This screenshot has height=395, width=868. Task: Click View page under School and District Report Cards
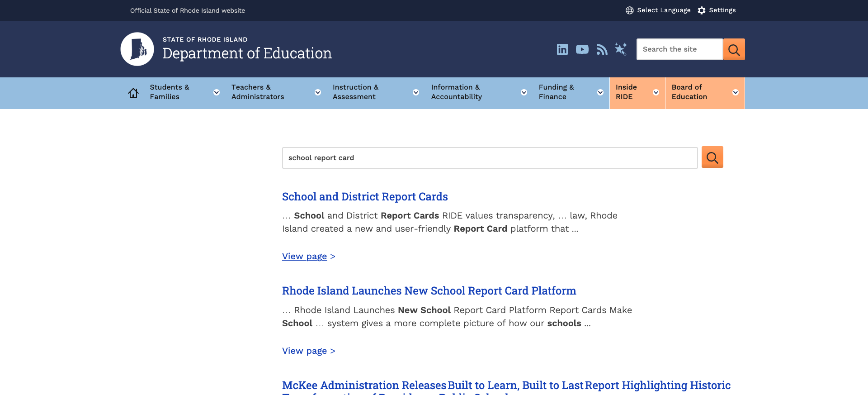click(x=304, y=257)
